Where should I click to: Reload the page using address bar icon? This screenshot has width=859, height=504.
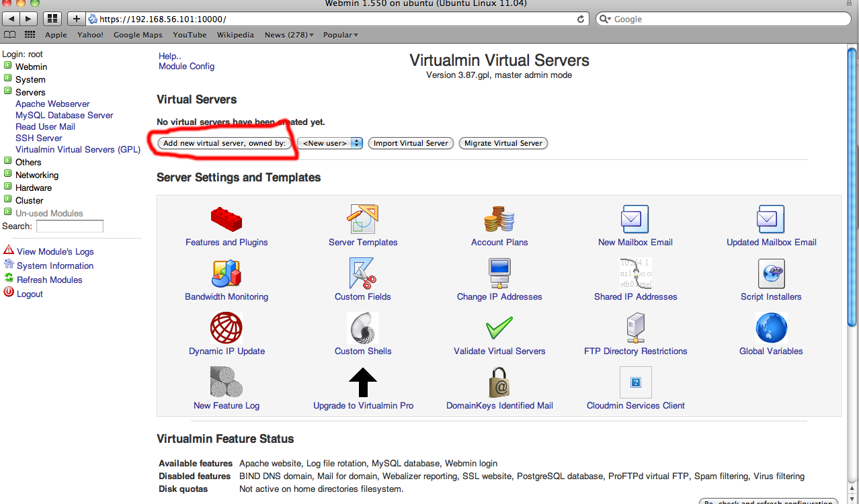coord(581,19)
